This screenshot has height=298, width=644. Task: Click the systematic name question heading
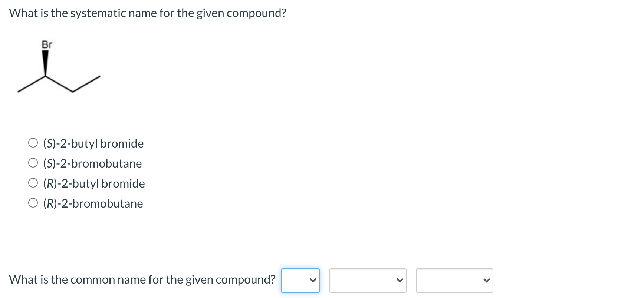[147, 13]
